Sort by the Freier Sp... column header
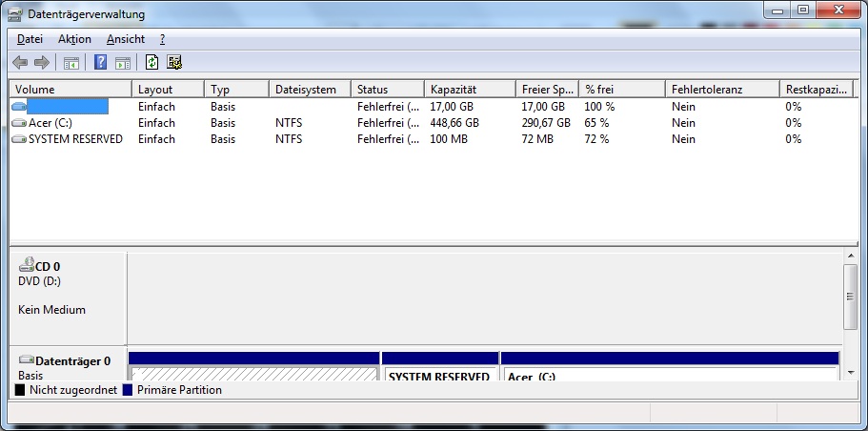The height and width of the screenshot is (431, 868). pyautogui.click(x=548, y=90)
